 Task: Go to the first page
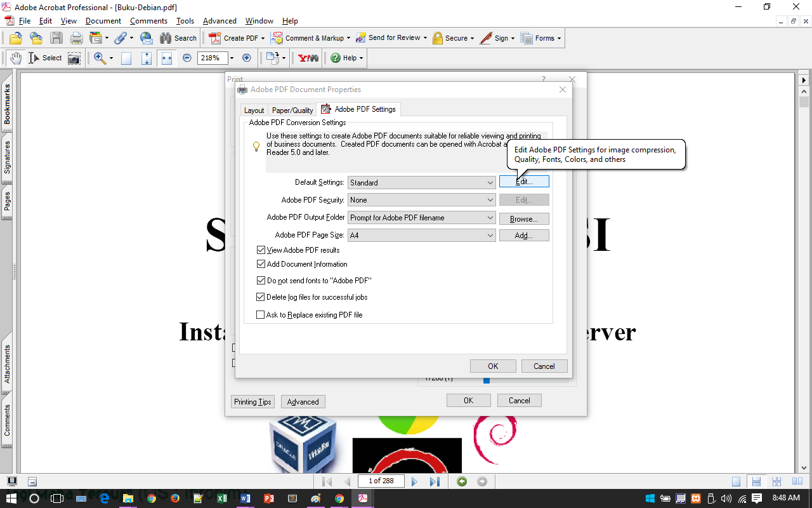tap(327, 481)
